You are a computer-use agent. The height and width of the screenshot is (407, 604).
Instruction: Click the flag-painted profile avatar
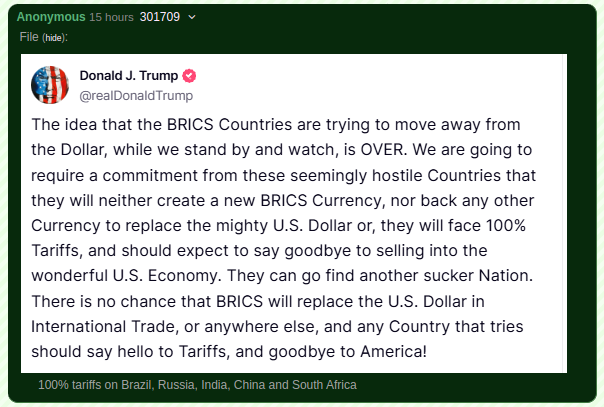tap(50, 85)
